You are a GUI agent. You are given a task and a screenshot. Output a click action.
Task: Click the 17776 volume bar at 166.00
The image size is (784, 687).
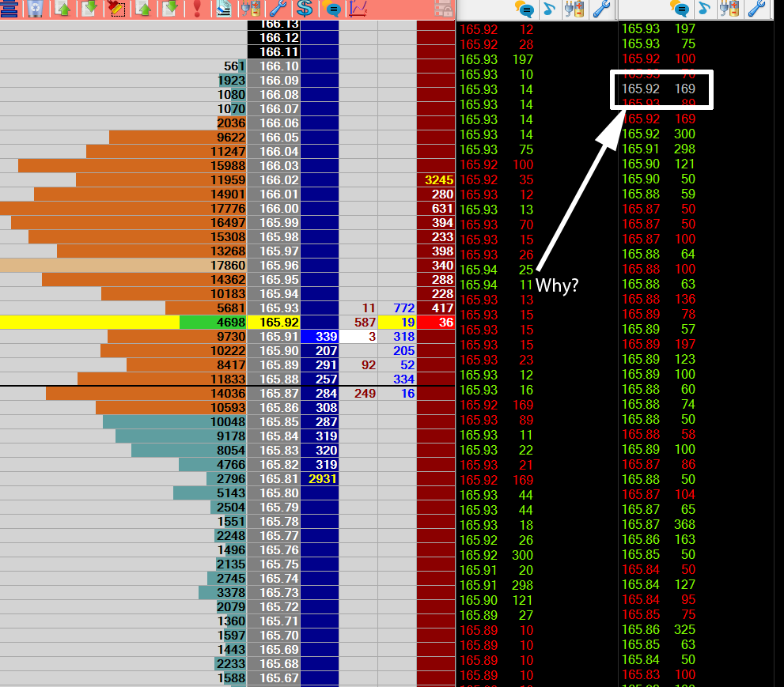click(x=123, y=209)
